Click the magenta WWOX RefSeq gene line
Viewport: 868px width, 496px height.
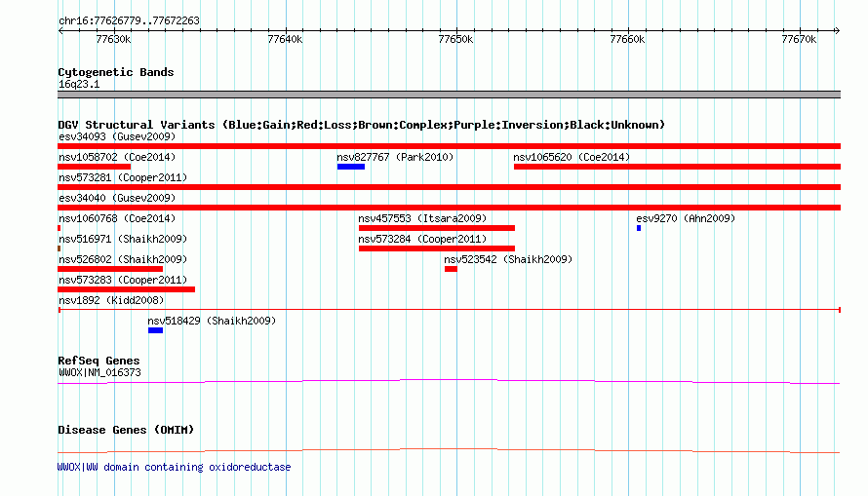[449, 381]
